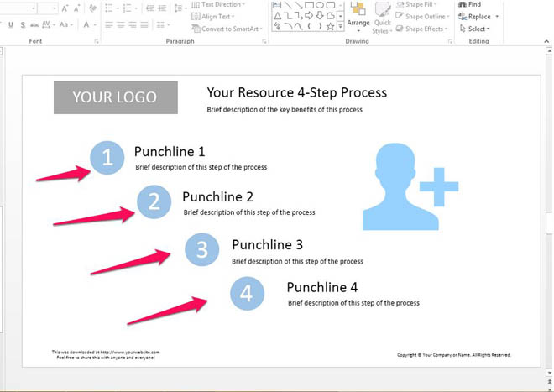
Task: Select the Right Arrow shape
Action: (309, 16)
